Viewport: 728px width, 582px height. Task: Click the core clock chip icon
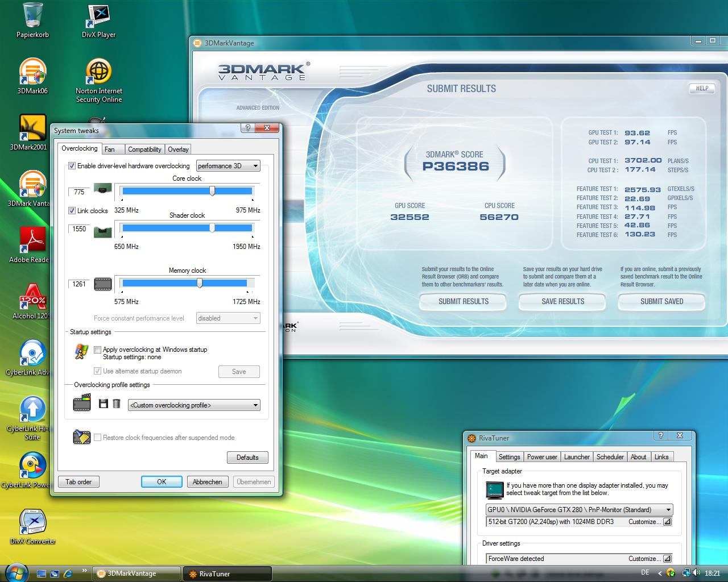[x=102, y=189]
